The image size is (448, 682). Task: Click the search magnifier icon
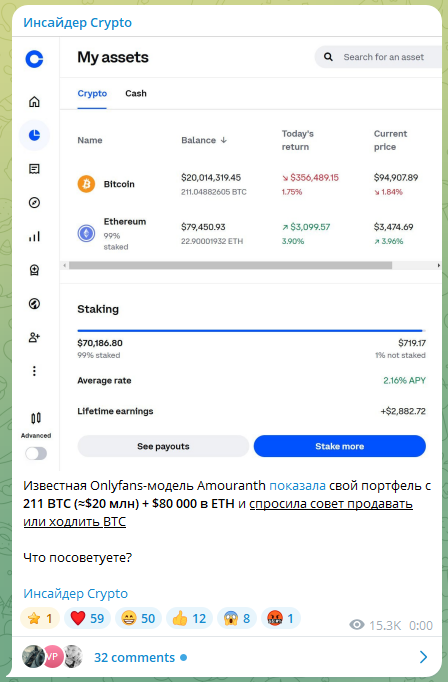coord(328,57)
